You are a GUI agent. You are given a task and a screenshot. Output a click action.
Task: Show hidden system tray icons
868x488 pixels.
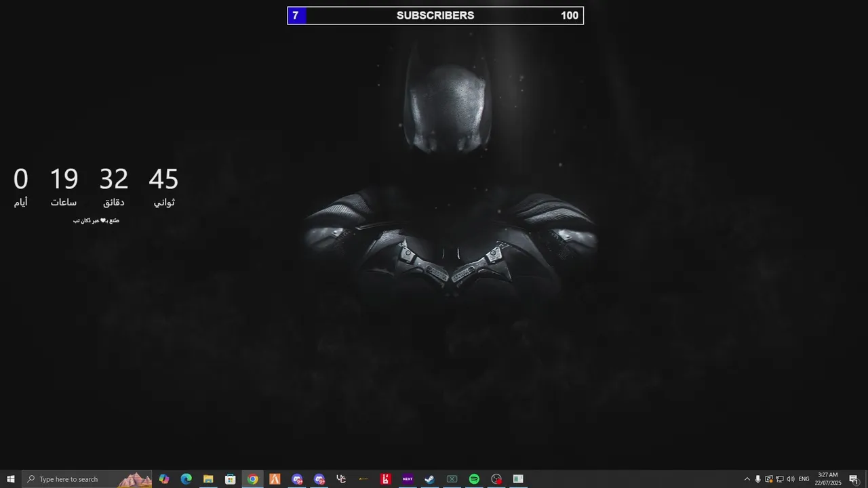pos(747,479)
